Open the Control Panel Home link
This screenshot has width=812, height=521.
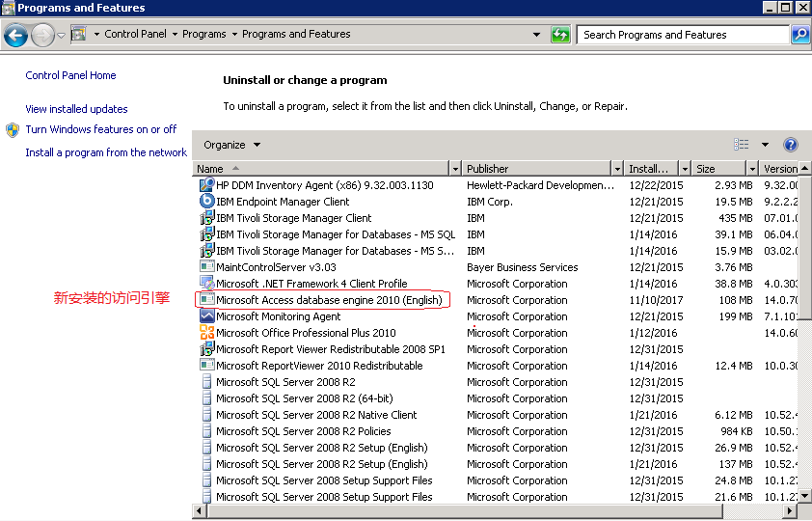tap(70, 75)
